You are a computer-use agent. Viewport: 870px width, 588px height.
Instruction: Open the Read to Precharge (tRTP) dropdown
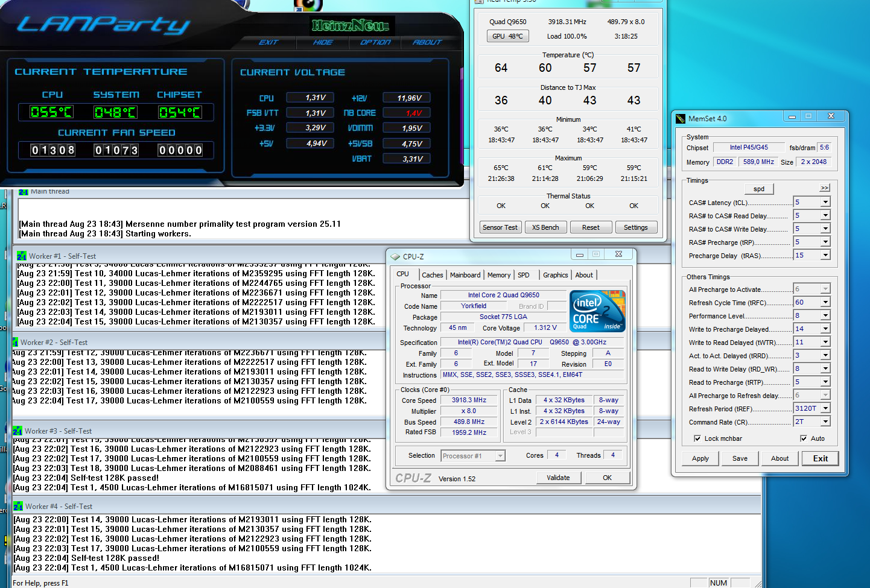(x=825, y=382)
